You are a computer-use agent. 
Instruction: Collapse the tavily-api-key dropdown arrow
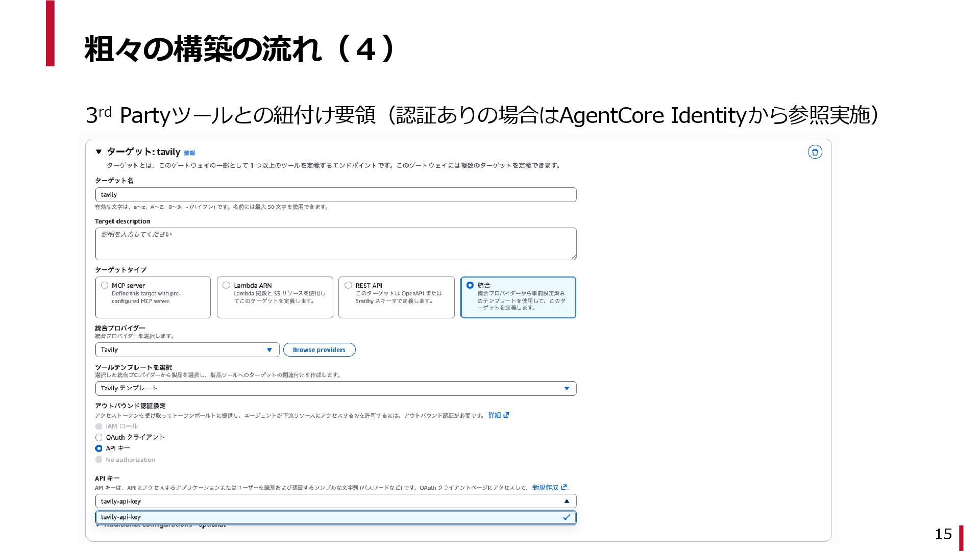tap(567, 501)
